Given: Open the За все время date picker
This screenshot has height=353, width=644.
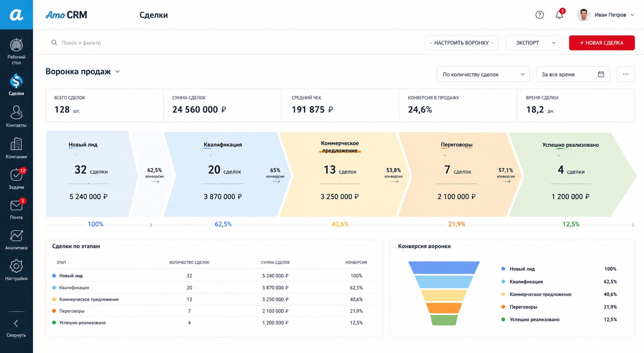Looking at the screenshot, I should [573, 74].
